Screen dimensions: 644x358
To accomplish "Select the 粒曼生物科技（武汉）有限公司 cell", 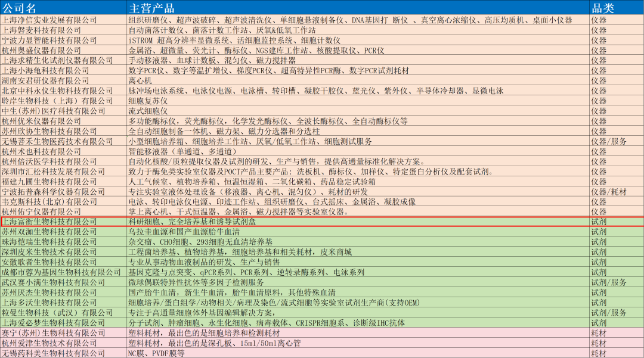I will [x=63, y=313].
